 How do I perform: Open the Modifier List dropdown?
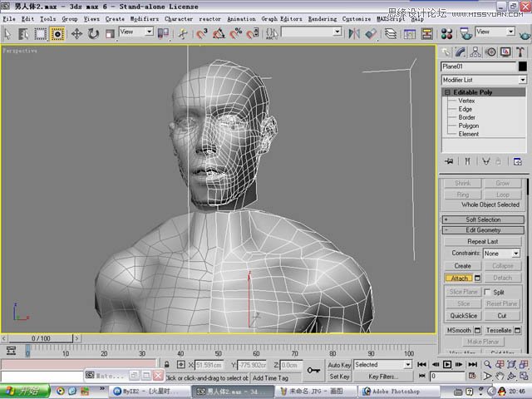pyautogui.click(x=523, y=80)
